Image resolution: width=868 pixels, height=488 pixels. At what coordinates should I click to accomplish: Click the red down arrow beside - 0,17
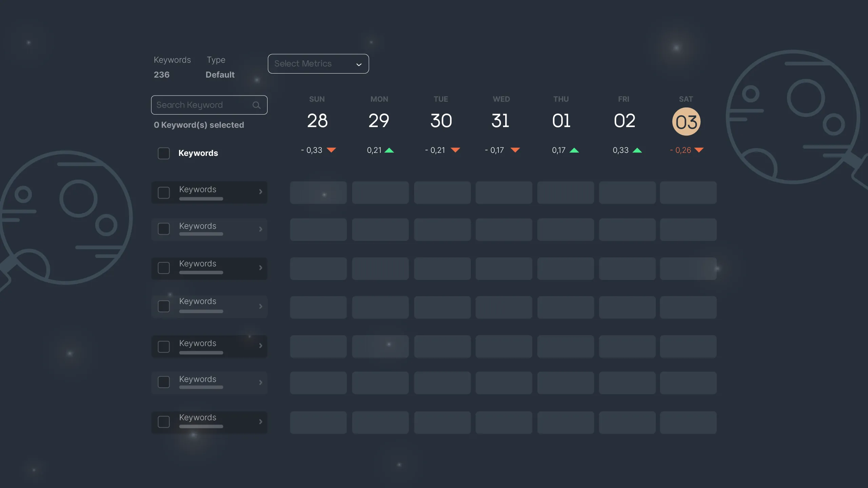515,150
